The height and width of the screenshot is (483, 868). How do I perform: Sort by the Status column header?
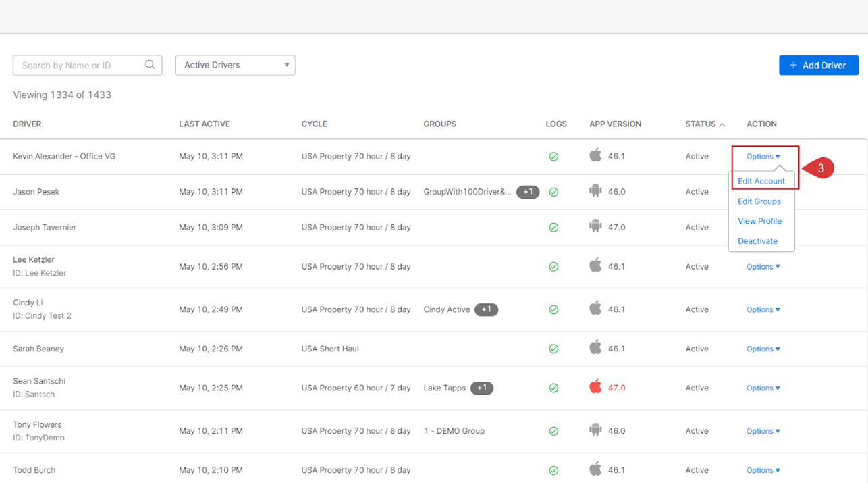tap(705, 124)
